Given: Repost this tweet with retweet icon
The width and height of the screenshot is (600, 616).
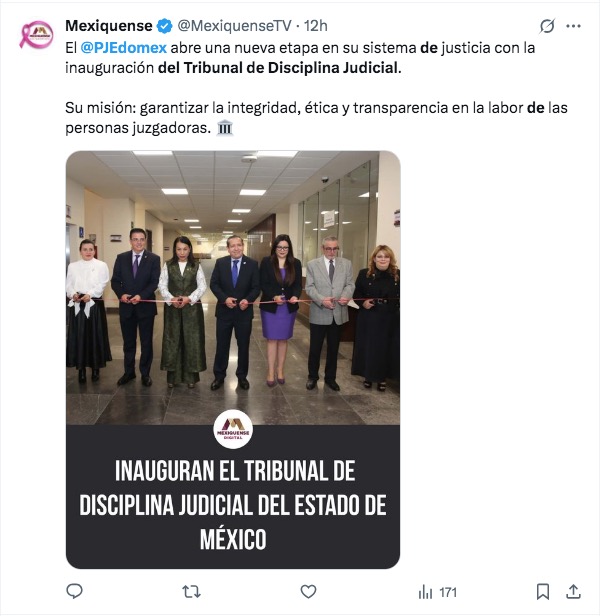Looking at the screenshot, I should pyautogui.click(x=191, y=591).
